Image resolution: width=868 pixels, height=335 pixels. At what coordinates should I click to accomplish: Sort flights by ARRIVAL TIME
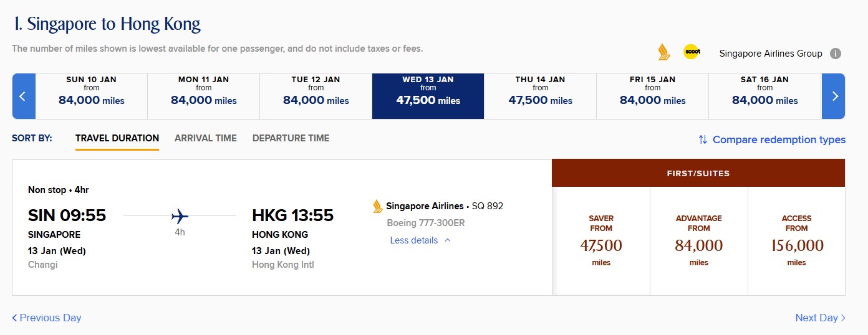point(206,138)
